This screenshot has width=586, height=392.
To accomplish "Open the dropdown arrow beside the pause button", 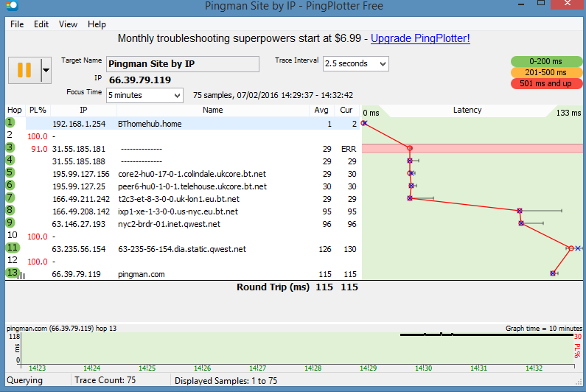I will click(46, 70).
